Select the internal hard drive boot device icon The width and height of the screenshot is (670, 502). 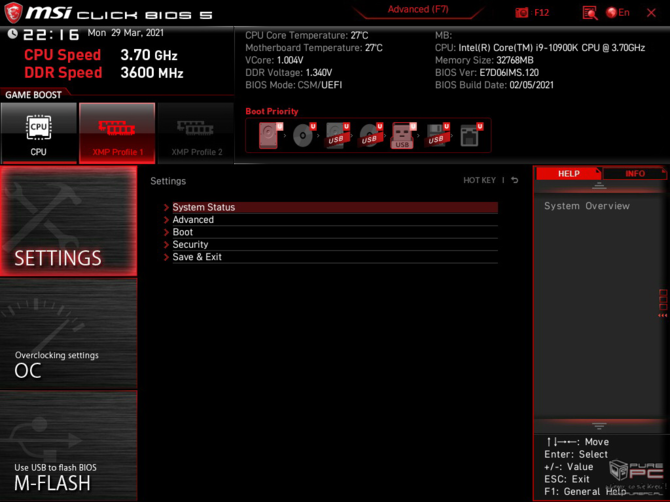(269, 135)
